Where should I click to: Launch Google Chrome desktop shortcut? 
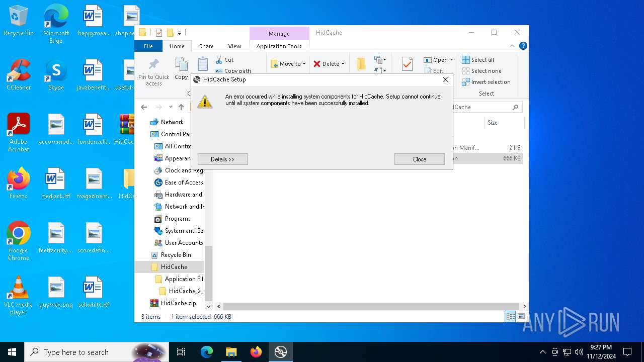[19, 241]
